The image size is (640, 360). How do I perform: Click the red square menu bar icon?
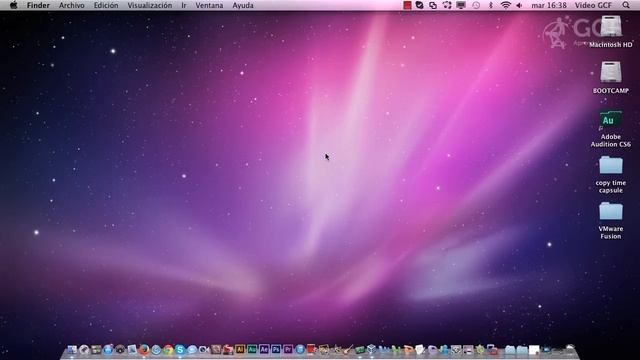coord(407,5)
